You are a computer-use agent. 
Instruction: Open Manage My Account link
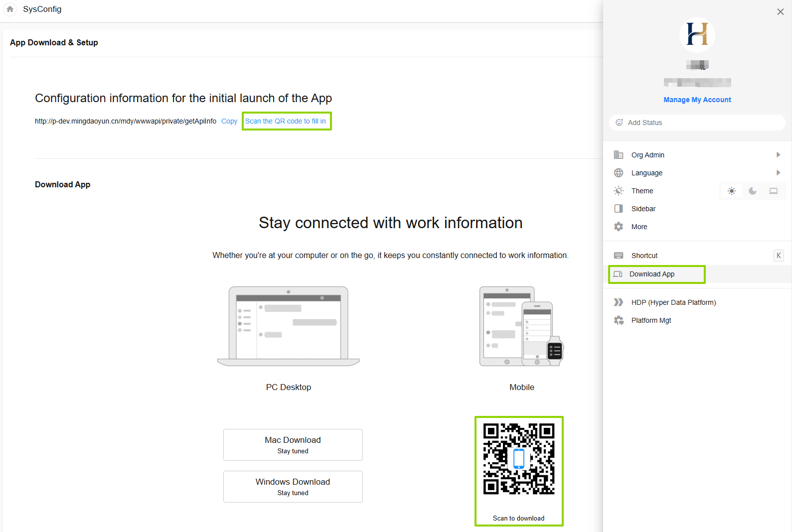697,100
